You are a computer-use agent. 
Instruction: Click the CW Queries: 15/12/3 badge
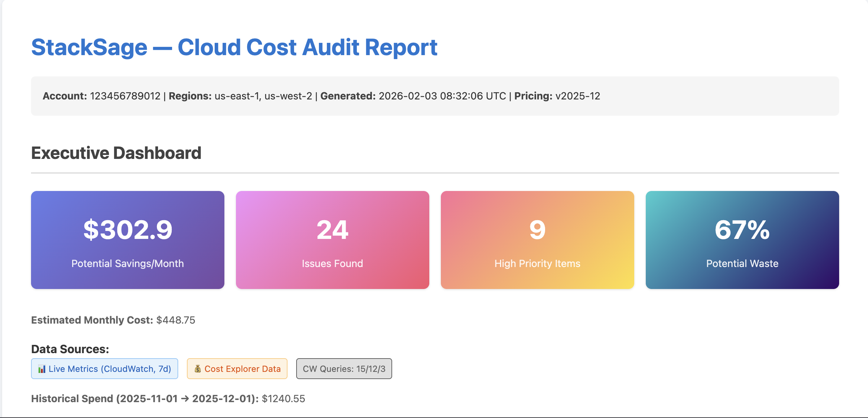click(x=344, y=369)
